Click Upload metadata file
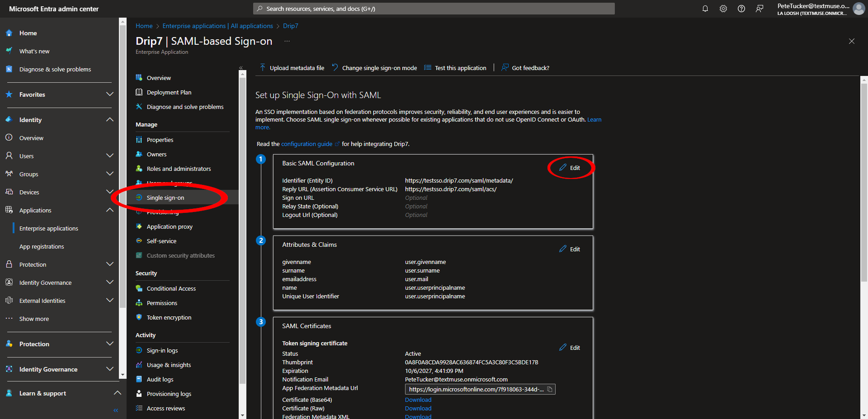 click(x=292, y=68)
